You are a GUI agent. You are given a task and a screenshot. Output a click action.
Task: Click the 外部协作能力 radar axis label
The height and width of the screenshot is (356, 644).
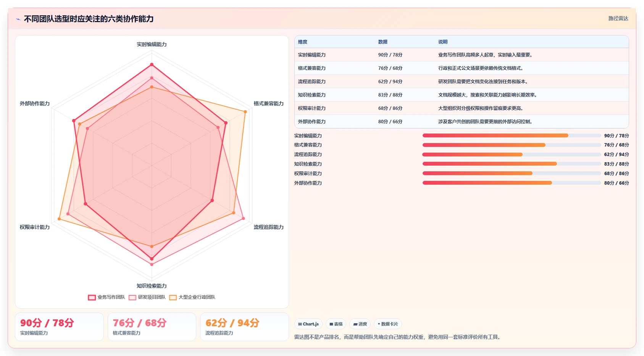[35, 103]
